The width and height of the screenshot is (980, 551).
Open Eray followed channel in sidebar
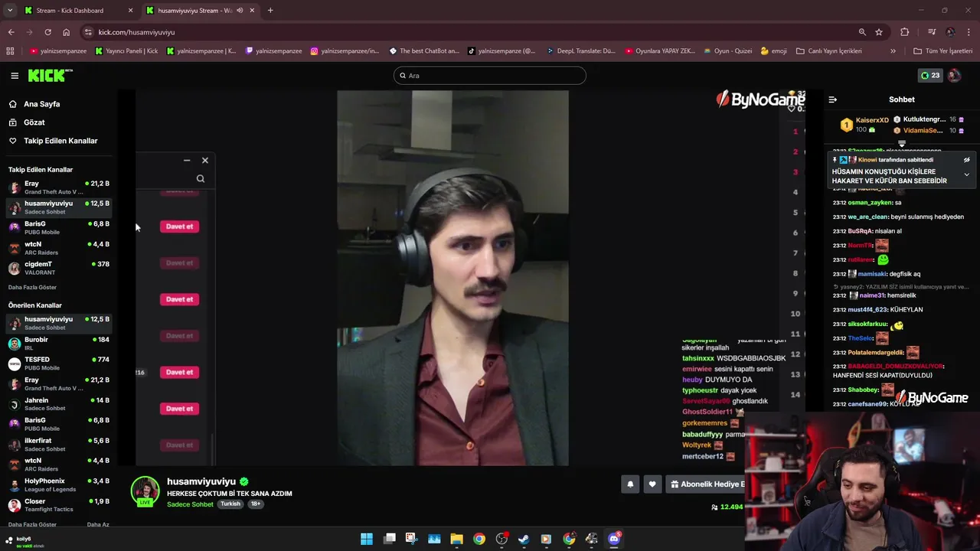pyautogui.click(x=58, y=187)
